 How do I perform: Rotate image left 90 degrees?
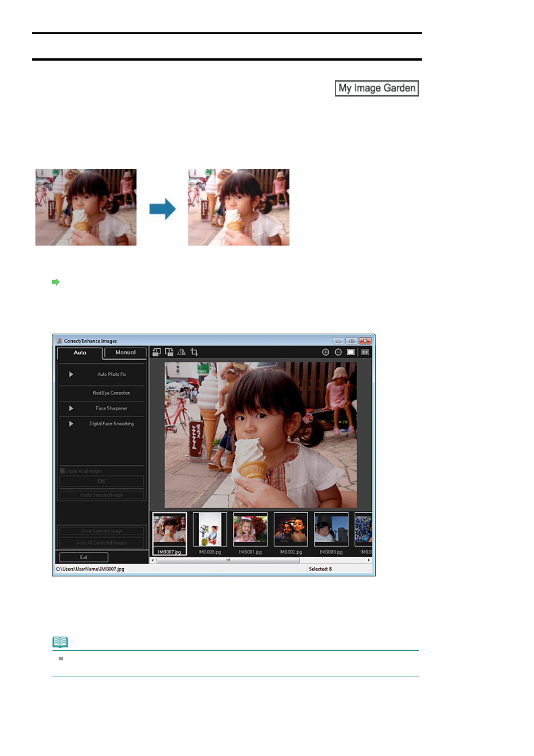pos(156,352)
